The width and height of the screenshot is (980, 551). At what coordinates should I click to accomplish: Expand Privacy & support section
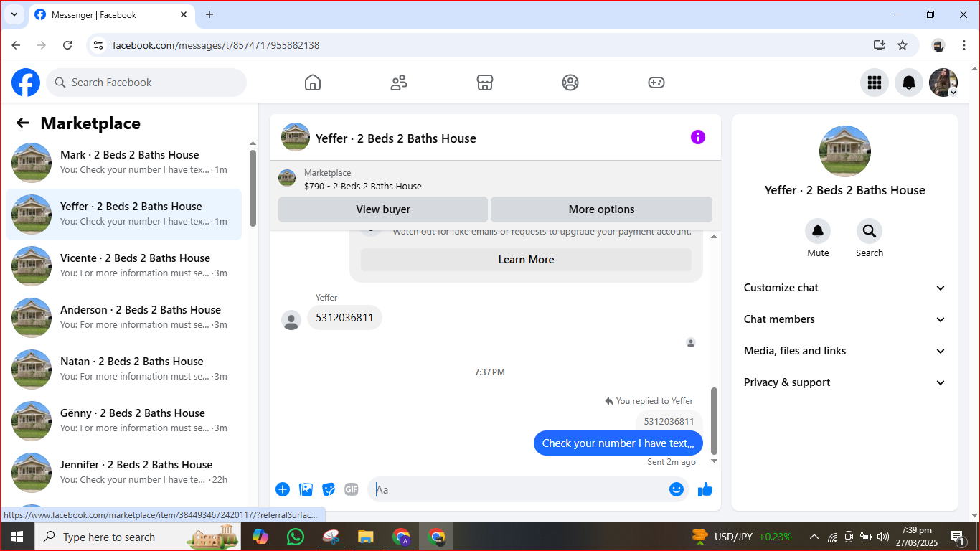[x=844, y=382]
